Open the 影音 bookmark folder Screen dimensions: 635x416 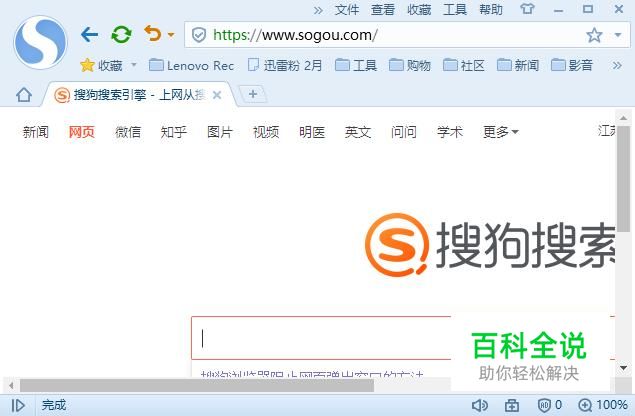571,65
